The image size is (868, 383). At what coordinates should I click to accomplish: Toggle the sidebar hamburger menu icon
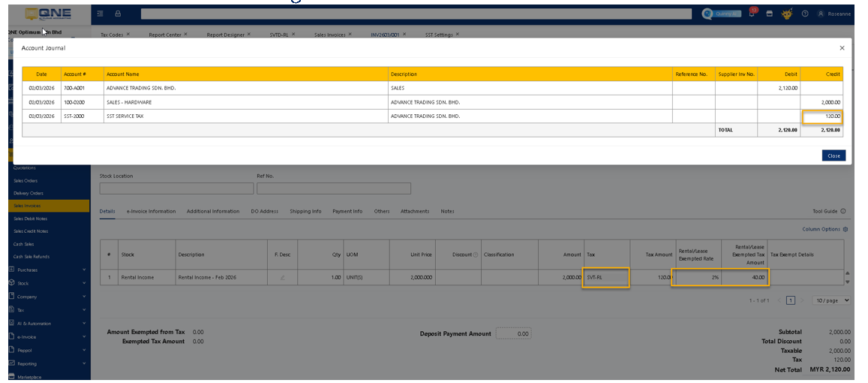pyautogui.click(x=101, y=14)
